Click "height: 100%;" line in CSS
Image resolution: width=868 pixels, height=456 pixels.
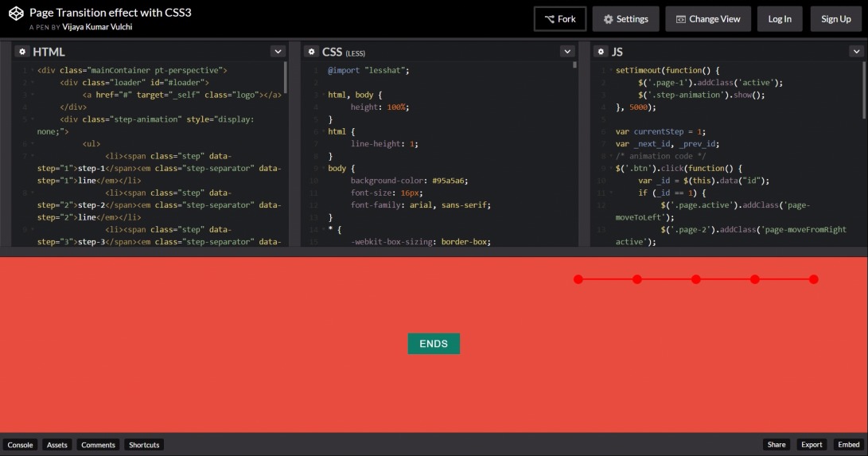click(380, 107)
